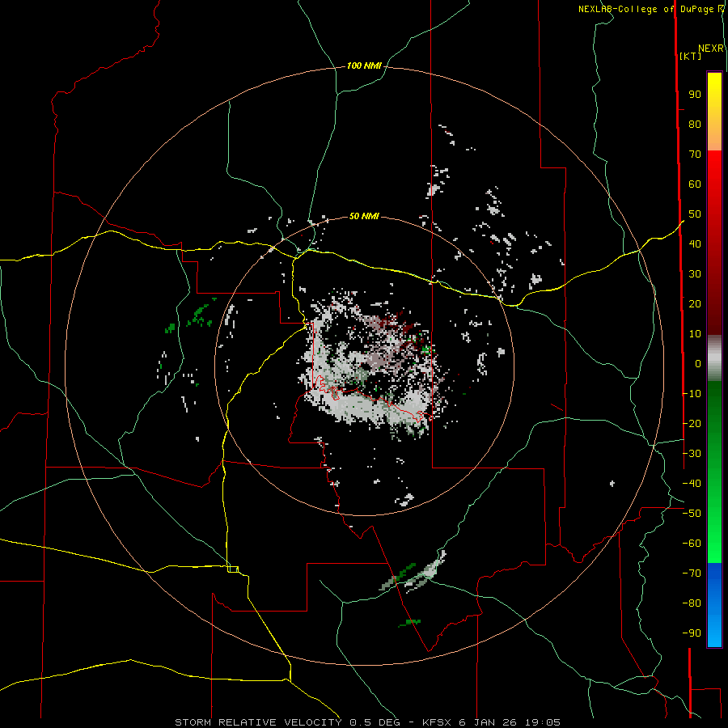Click the KFSX station identifier in caption
Viewport: 728px width, 728px height.
438,722
